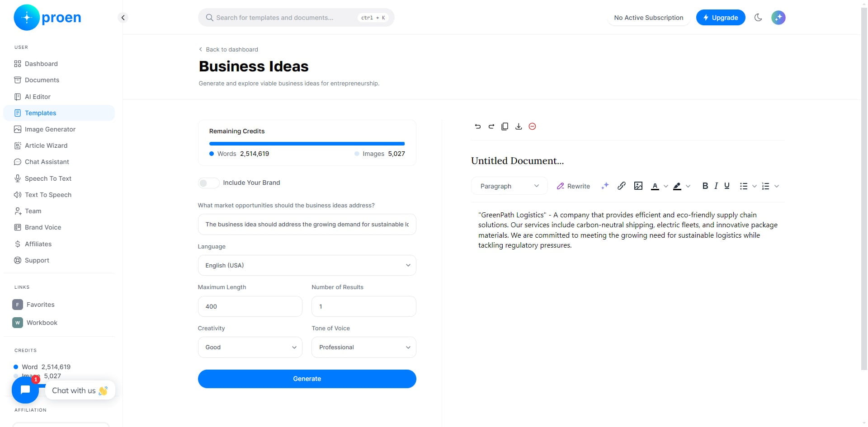
Task: Open the user avatar menu
Action: click(778, 18)
